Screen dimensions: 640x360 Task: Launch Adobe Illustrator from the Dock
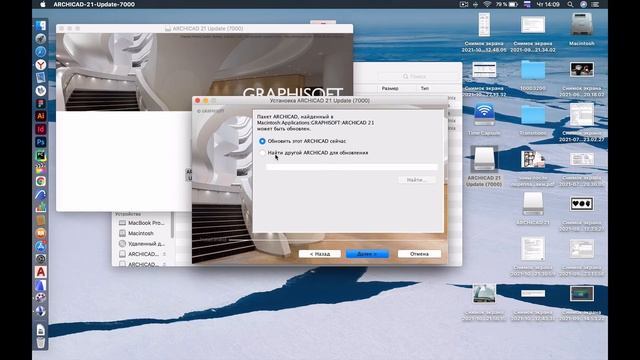click(x=40, y=116)
